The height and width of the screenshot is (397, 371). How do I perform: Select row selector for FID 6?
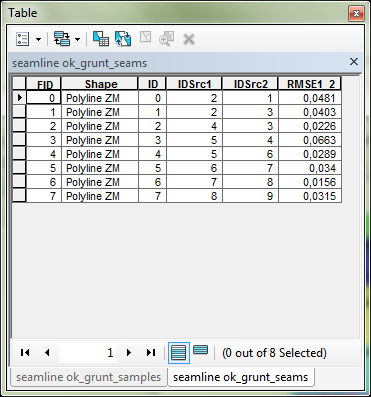click(19, 182)
